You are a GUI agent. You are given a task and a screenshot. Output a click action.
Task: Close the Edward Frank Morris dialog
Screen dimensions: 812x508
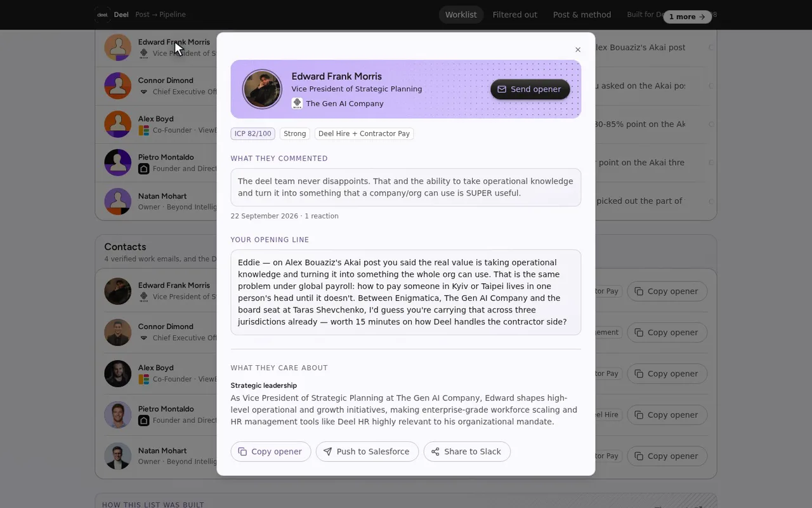coord(578,50)
